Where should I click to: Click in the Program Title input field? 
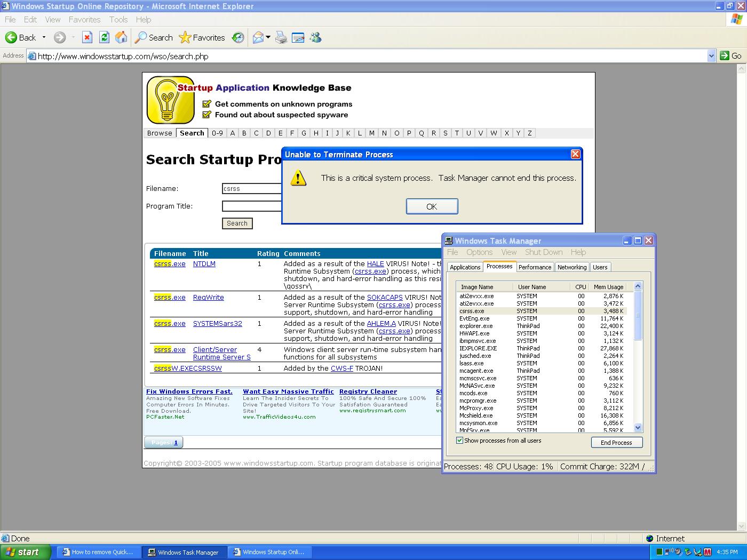pyautogui.click(x=252, y=206)
